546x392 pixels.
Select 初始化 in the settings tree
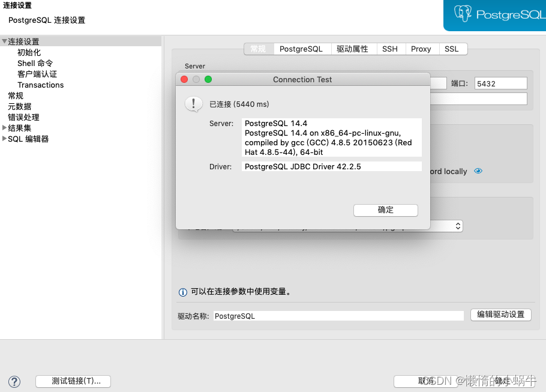[29, 52]
